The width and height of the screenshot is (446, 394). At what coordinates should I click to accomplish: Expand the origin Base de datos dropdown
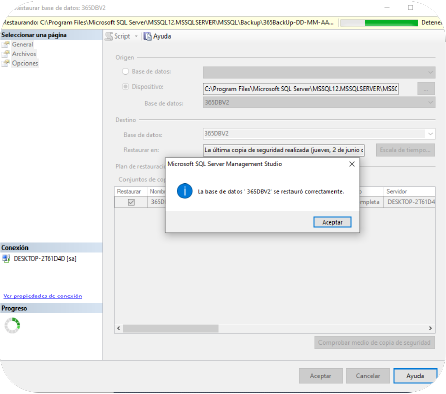coord(430,72)
